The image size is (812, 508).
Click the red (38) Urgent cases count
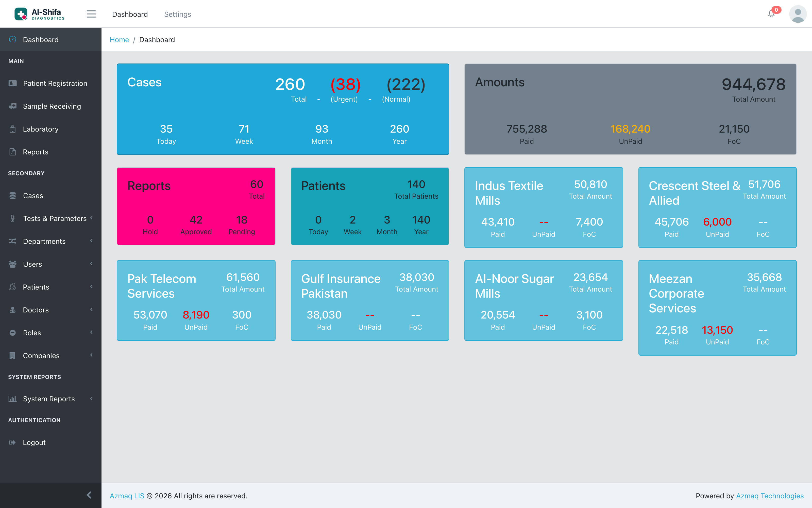pos(346,84)
